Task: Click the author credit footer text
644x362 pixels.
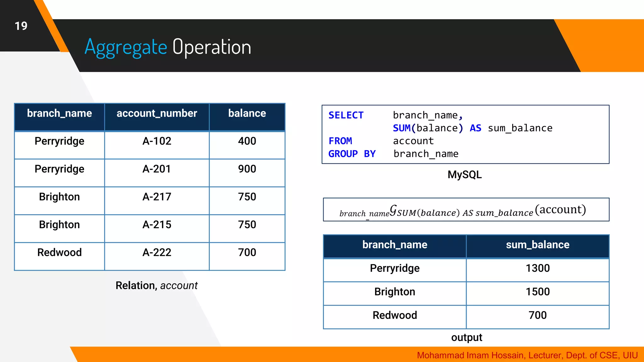Action: click(x=527, y=355)
